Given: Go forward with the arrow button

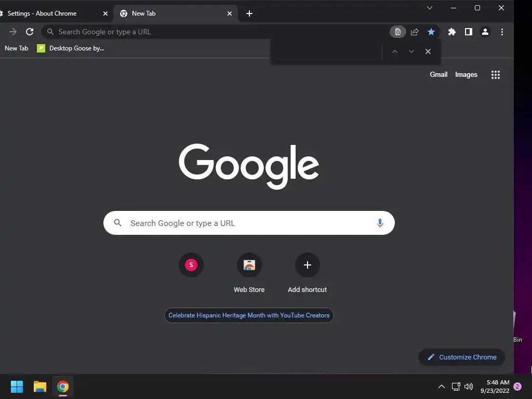Looking at the screenshot, I should point(13,32).
